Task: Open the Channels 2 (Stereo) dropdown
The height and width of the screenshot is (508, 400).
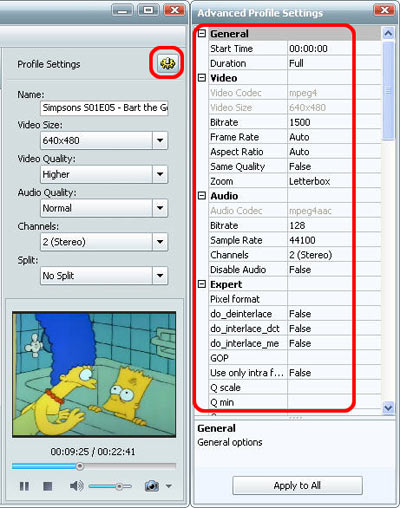Action: point(104,242)
